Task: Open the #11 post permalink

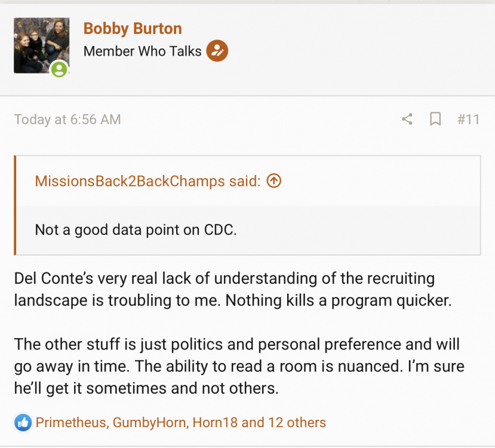Action: tap(468, 119)
